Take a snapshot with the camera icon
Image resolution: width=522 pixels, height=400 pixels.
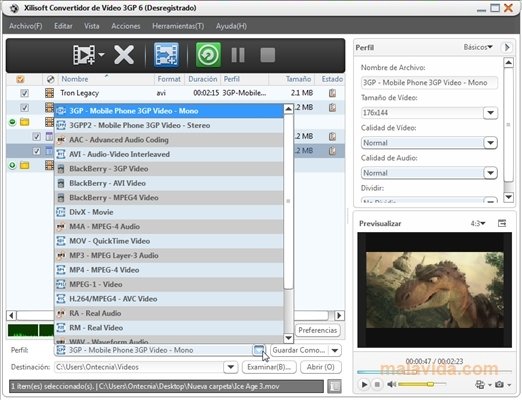click(x=499, y=384)
